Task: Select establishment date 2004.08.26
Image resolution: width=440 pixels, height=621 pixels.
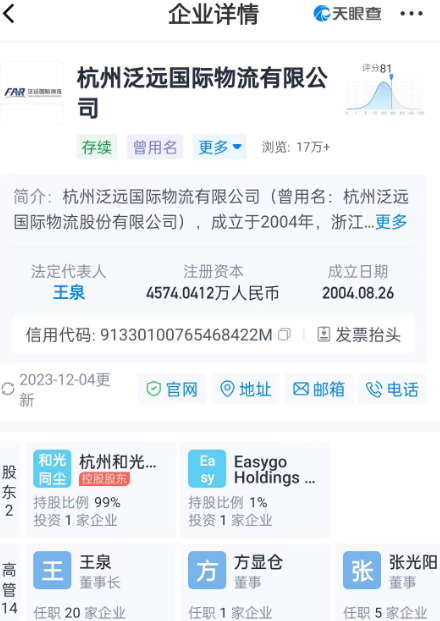Action: 358,293
